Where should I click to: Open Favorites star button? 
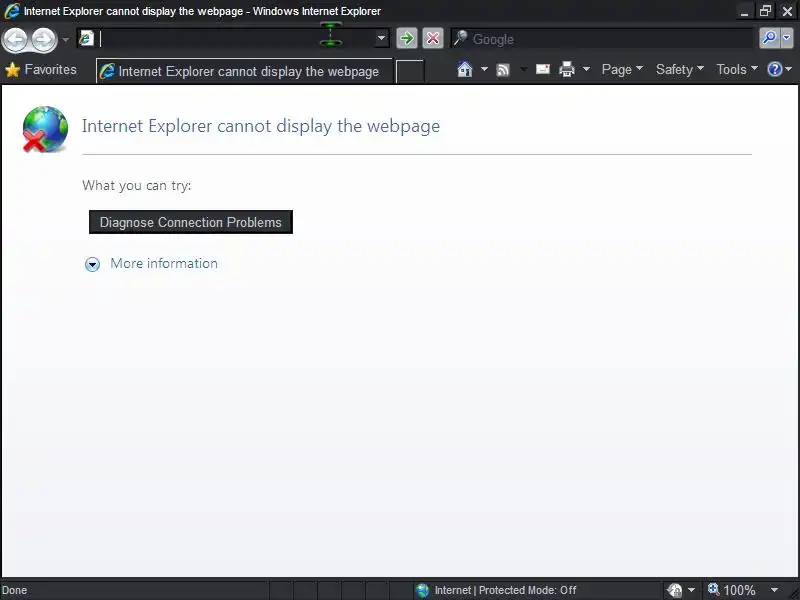[x=40, y=70]
